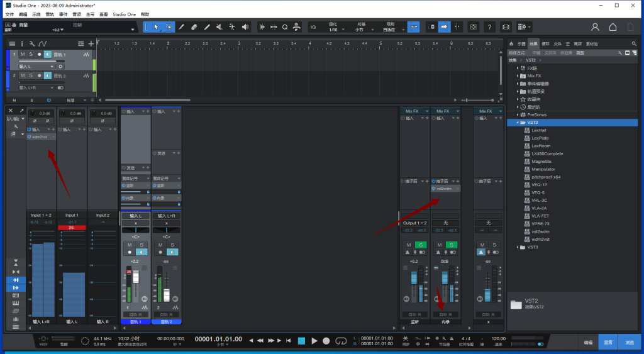
Task: Switch to the 循环 tab in the browser
Action: point(545,44)
